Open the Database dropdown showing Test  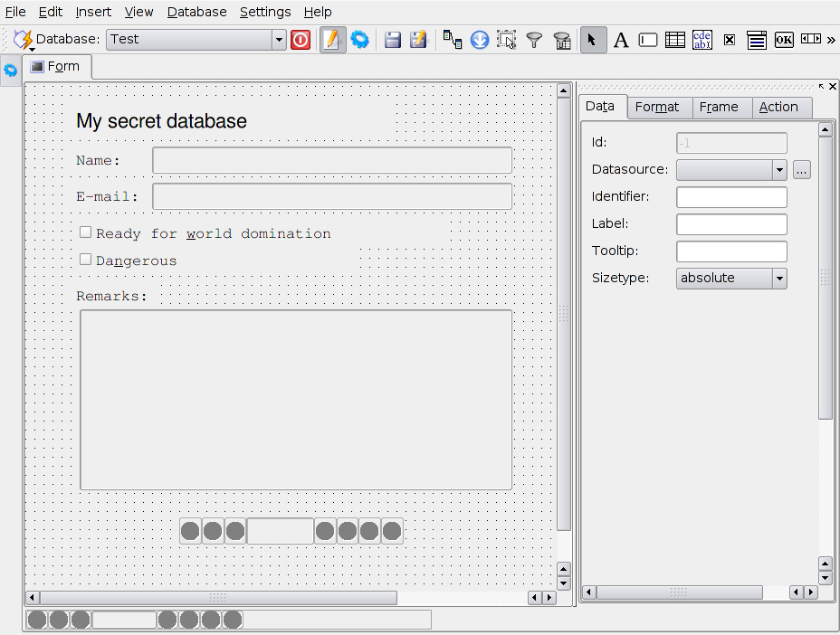point(196,40)
